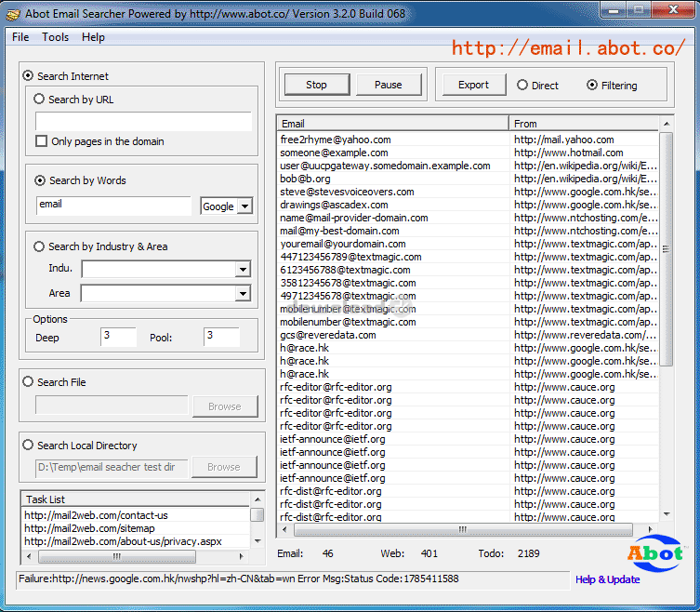Click email list horizontal scrollbar thumb
This screenshot has height=612, width=700.
tap(463, 529)
